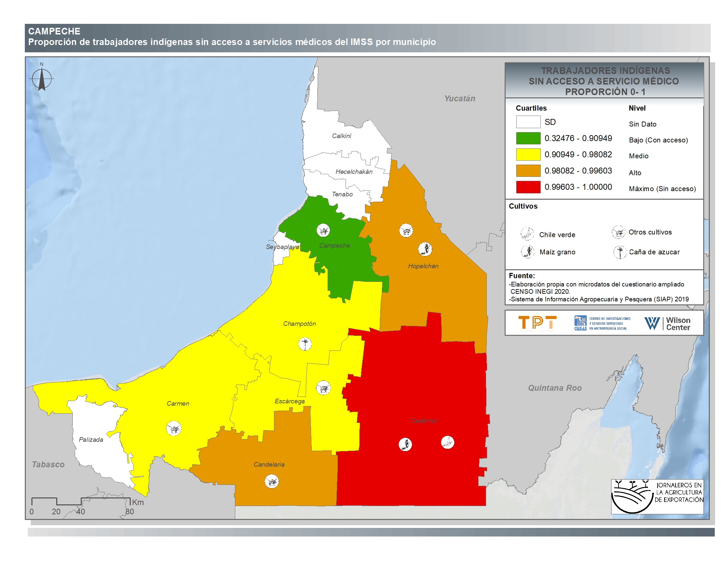Click the Chile verde legend icon
The height and width of the screenshot is (563, 728).
click(527, 234)
